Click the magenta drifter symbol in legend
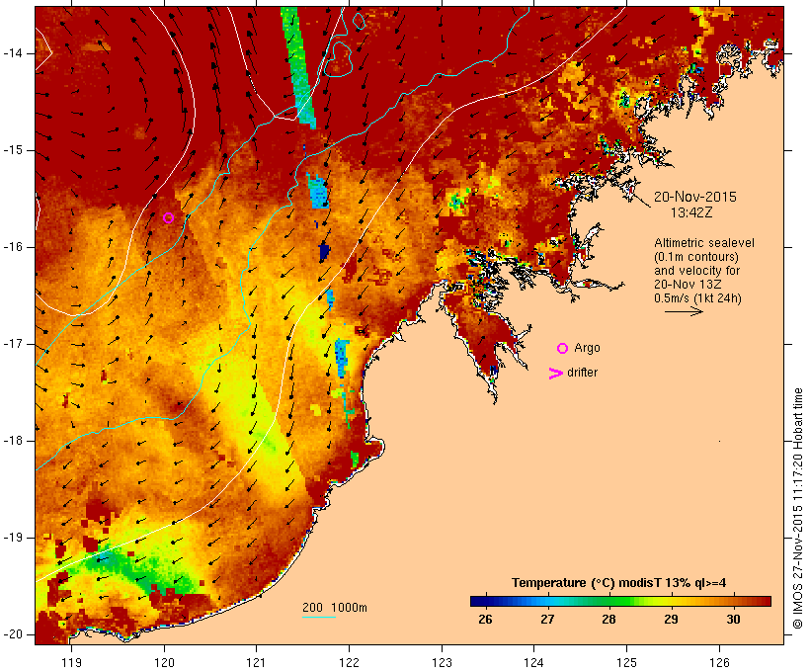Screen dimensions: 810x672 (556, 374)
